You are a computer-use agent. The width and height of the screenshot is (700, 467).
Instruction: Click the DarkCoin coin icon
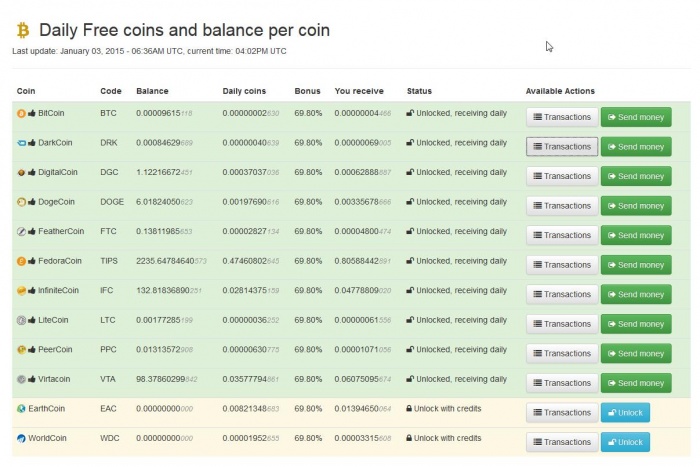tap(21, 143)
